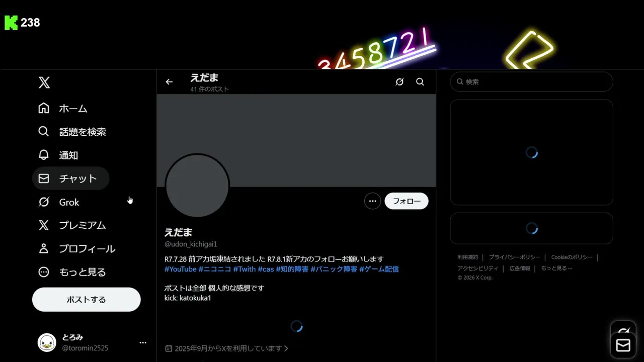Click 2025年9月からXを利用しています join date
This screenshot has height=362, width=644.
228,348
